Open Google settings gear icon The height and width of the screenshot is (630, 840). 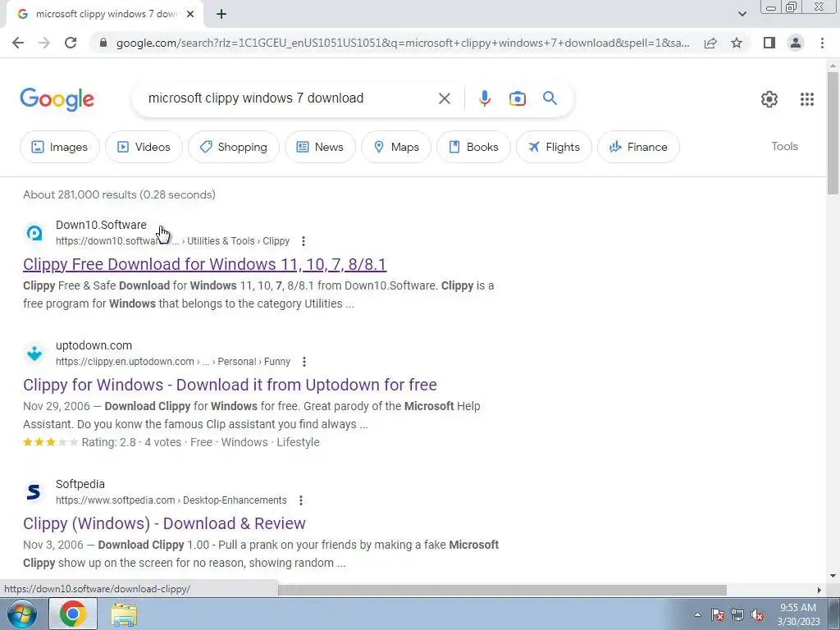(x=769, y=99)
